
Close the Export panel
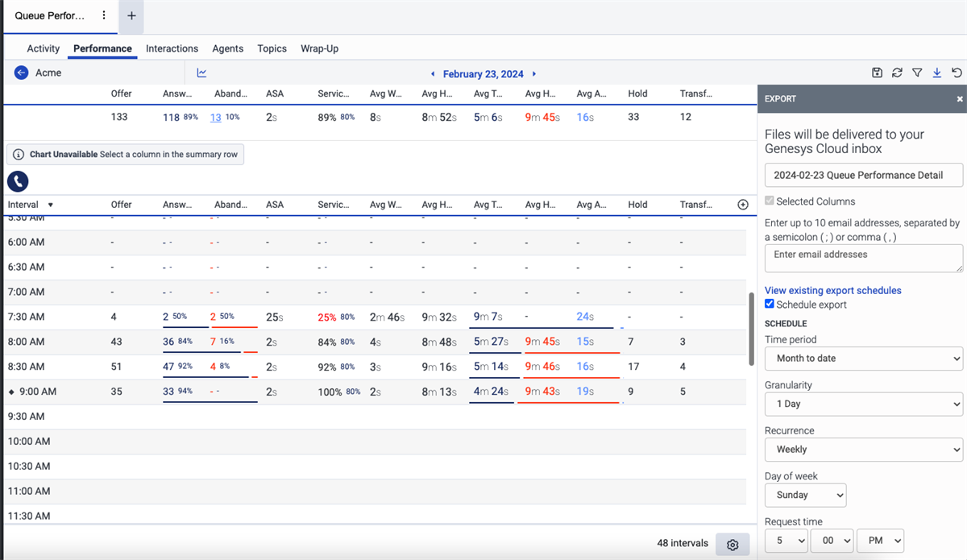(960, 99)
